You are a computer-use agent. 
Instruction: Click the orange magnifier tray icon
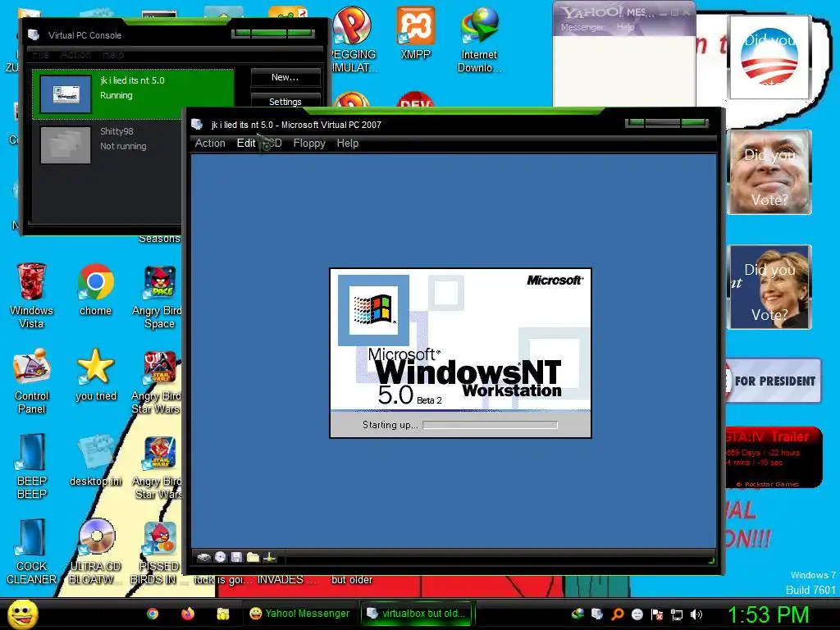click(617, 614)
